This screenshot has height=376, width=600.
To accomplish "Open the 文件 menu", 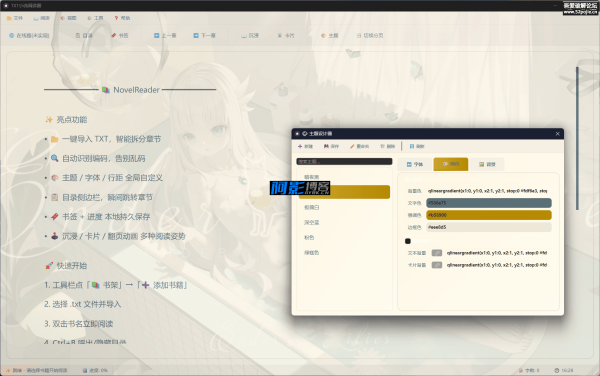I will (x=15, y=18).
